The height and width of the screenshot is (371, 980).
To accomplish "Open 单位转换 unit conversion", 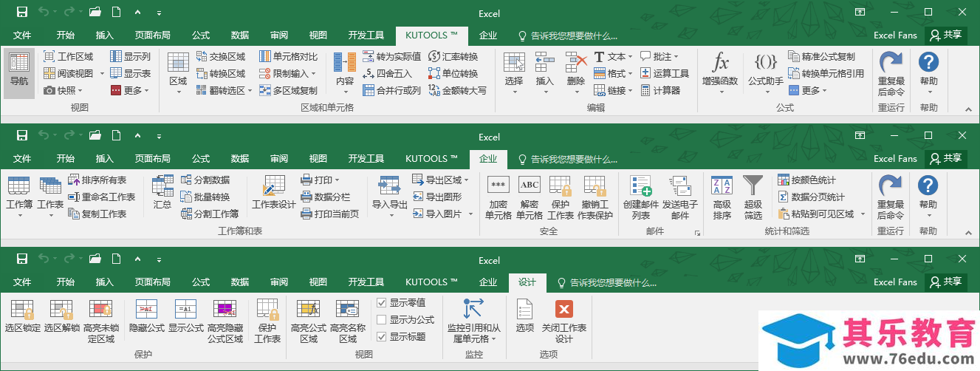I will click(453, 73).
